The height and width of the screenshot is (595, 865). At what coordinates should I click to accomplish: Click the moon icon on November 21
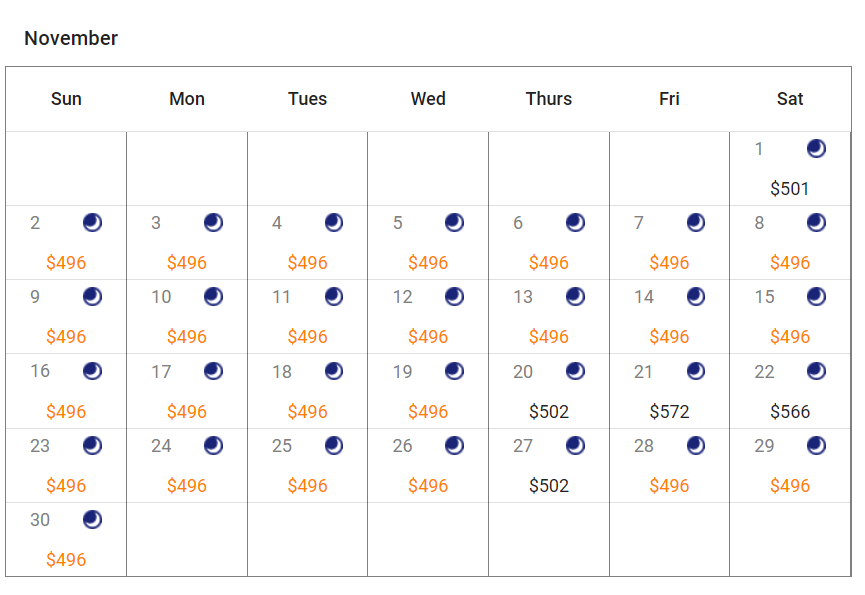point(696,371)
